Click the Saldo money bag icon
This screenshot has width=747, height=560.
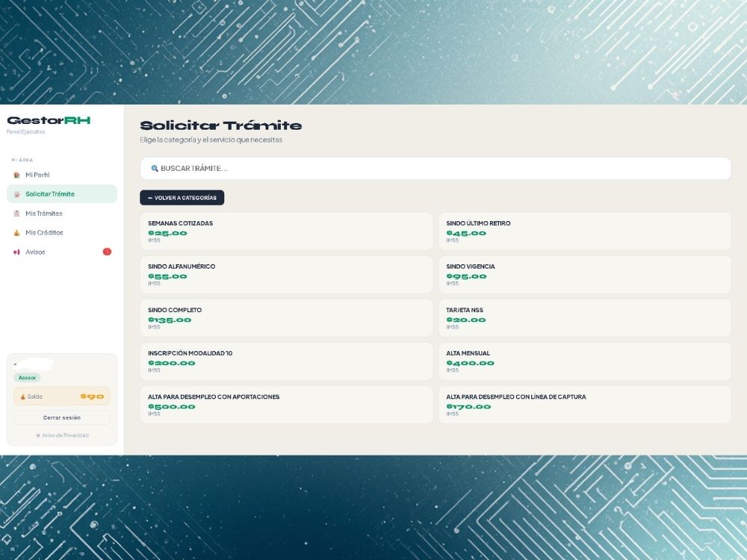point(23,396)
